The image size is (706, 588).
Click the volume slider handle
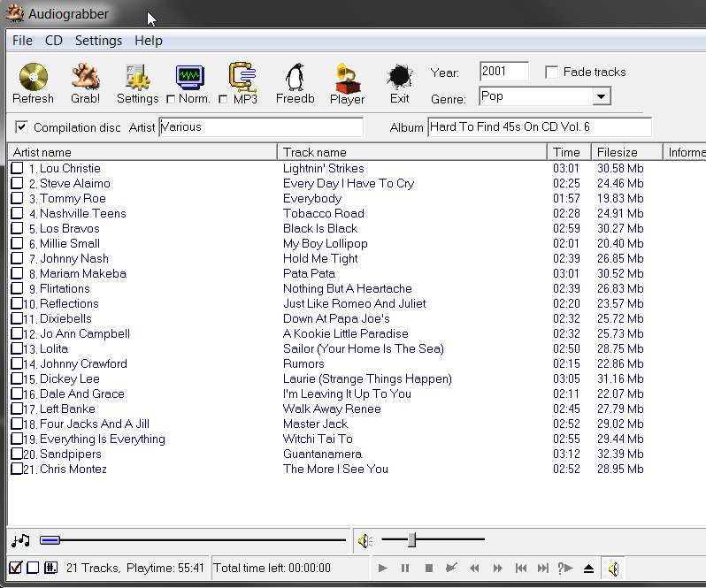(412, 539)
